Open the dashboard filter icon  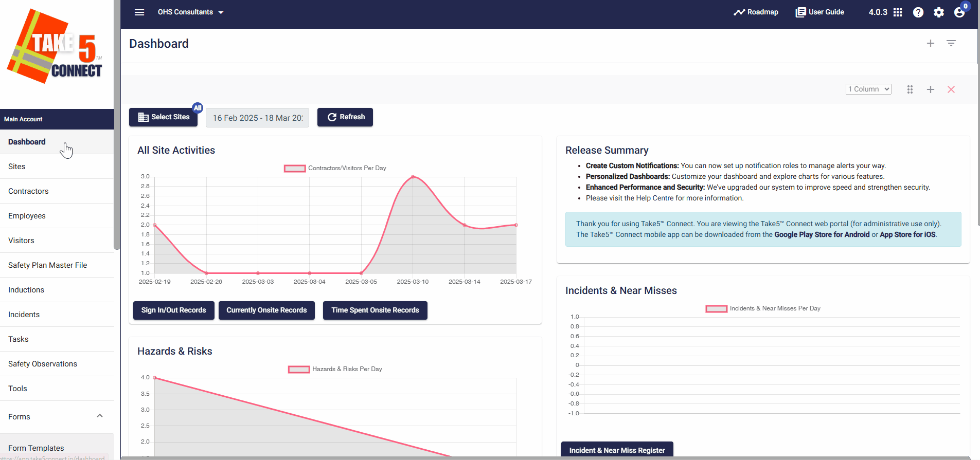pyautogui.click(x=951, y=44)
